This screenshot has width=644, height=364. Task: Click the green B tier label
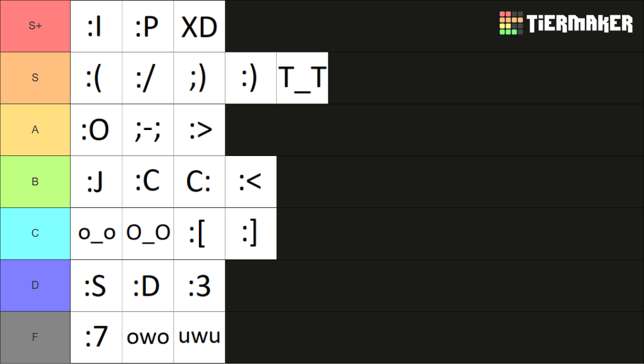tap(36, 181)
